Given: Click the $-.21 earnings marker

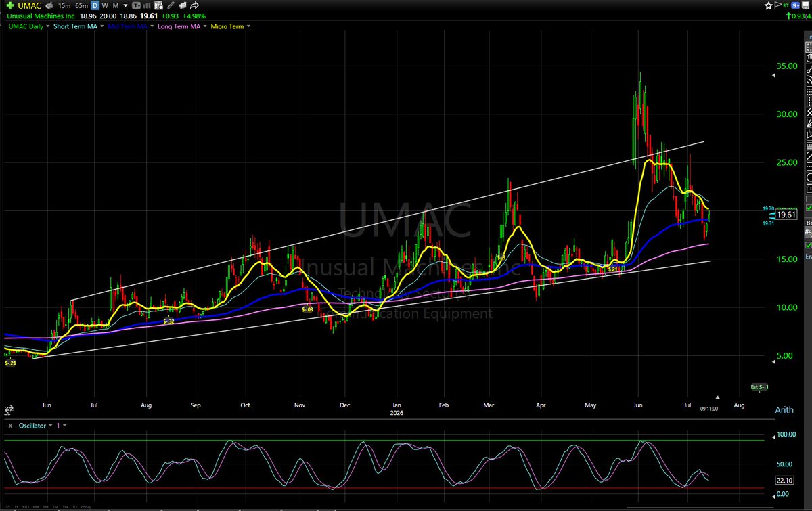Looking at the screenshot, I should coord(10,363).
